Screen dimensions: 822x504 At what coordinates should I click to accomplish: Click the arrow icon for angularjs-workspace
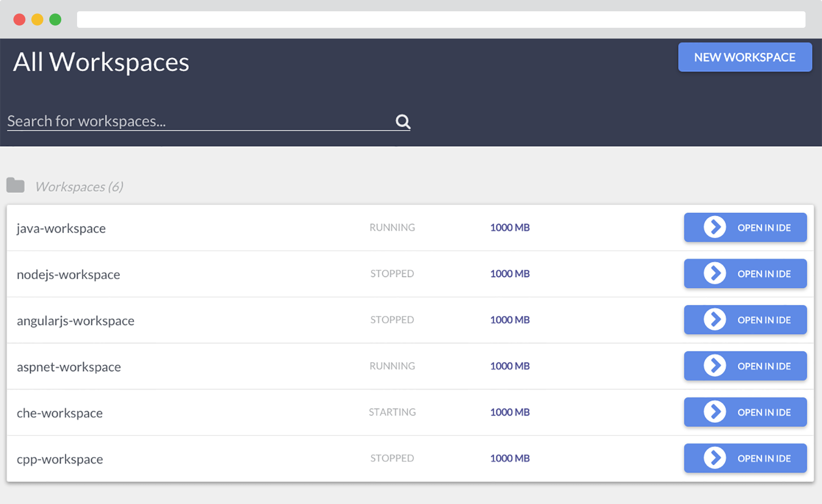pos(715,320)
